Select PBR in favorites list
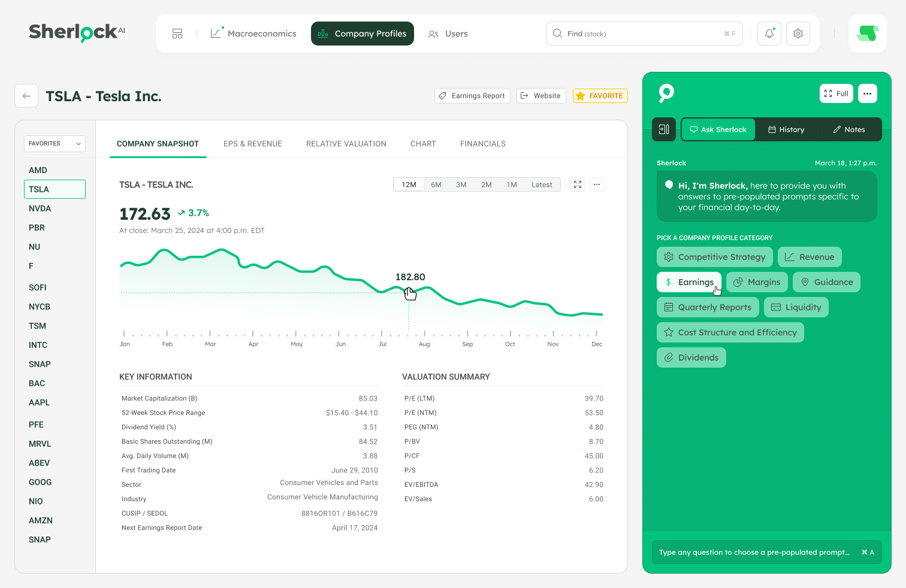The width and height of the screenshot is (906, 588). (37, 228)
